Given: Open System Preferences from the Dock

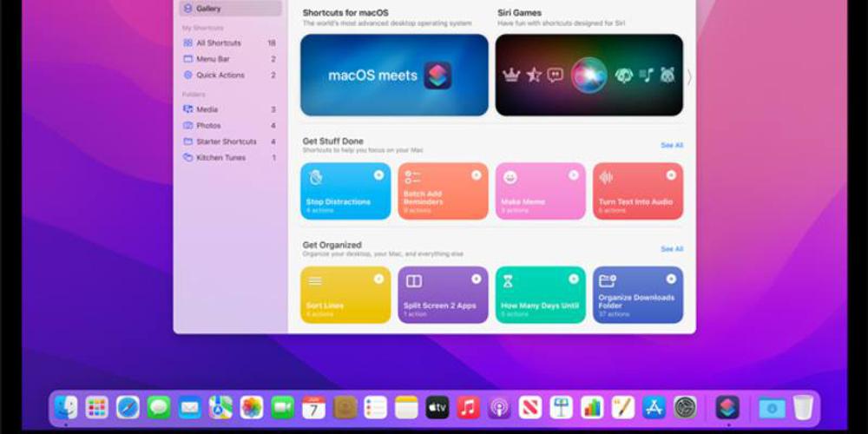Looking at the screenshot, I should pos(686,407).
